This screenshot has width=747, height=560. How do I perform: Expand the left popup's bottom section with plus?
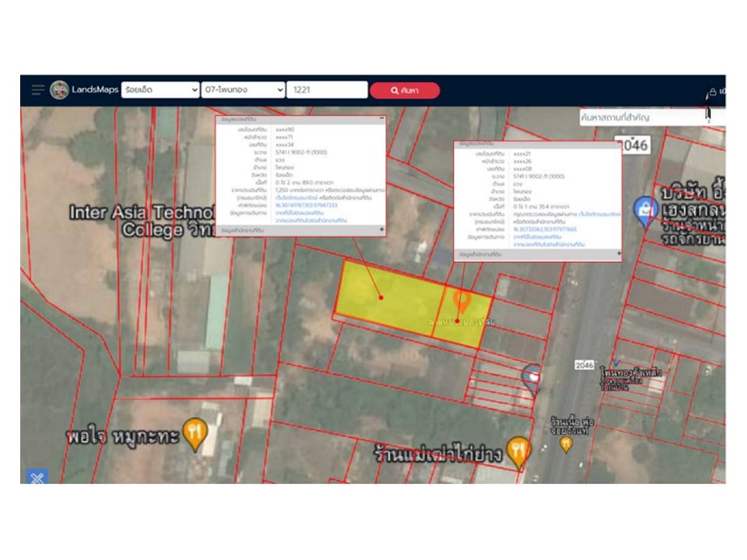click(381, 230)
